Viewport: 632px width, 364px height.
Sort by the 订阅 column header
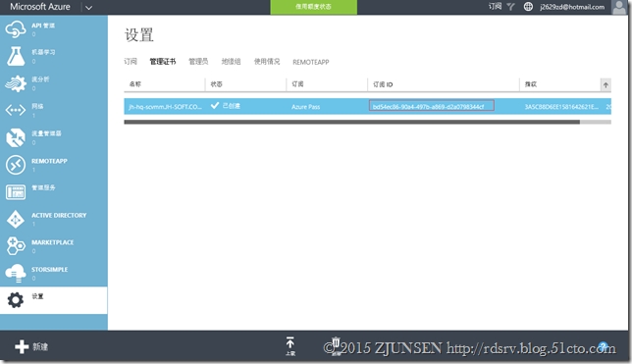(x=298, y=84)
